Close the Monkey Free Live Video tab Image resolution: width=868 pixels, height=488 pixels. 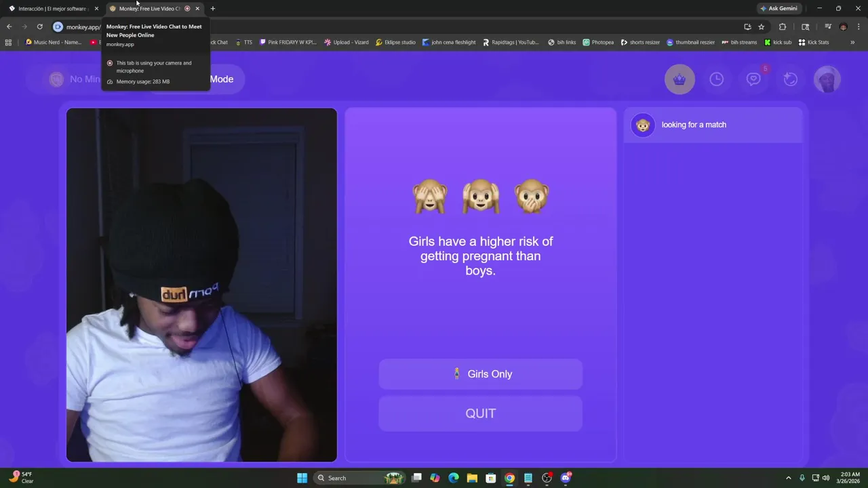(197, 8)
